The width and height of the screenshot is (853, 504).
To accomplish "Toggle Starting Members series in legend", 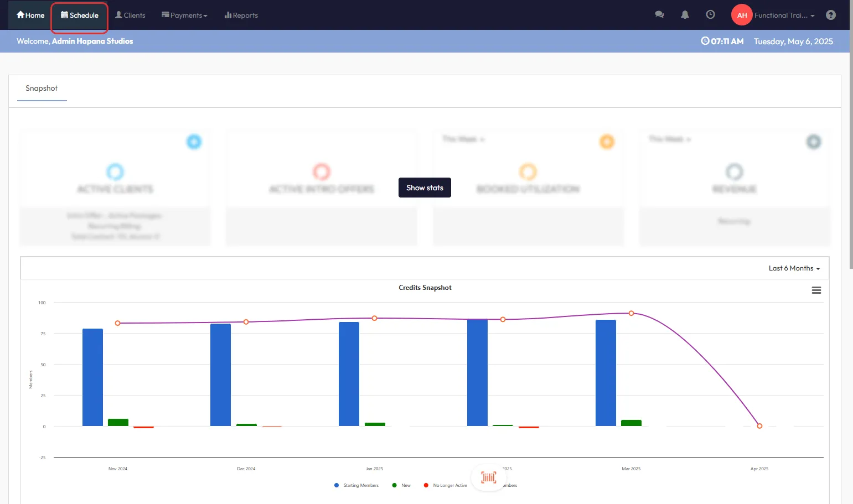I will [x=356, y=485].
